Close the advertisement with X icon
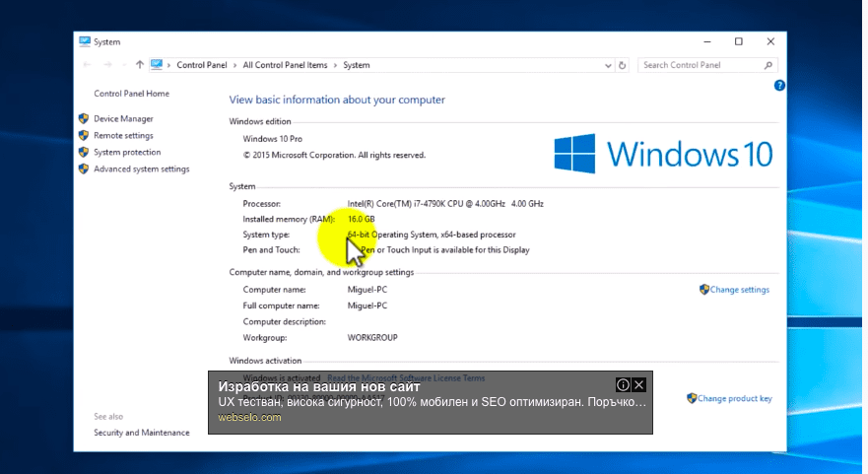Screen dimensions: 868x474 639,384
